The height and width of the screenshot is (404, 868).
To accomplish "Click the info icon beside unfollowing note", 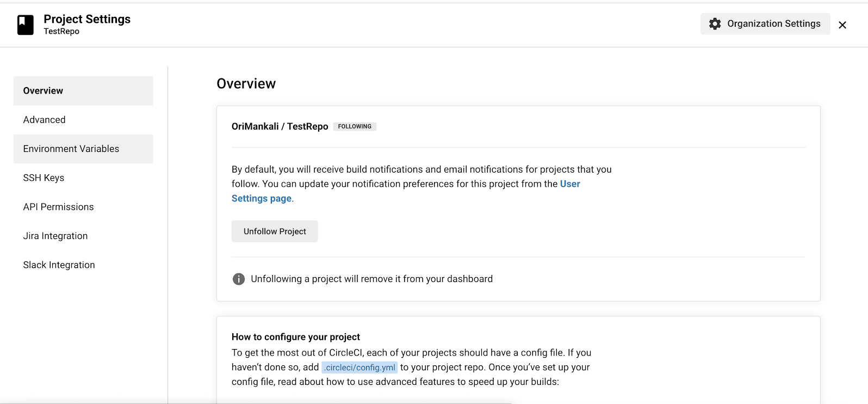I will click(239, 279).
